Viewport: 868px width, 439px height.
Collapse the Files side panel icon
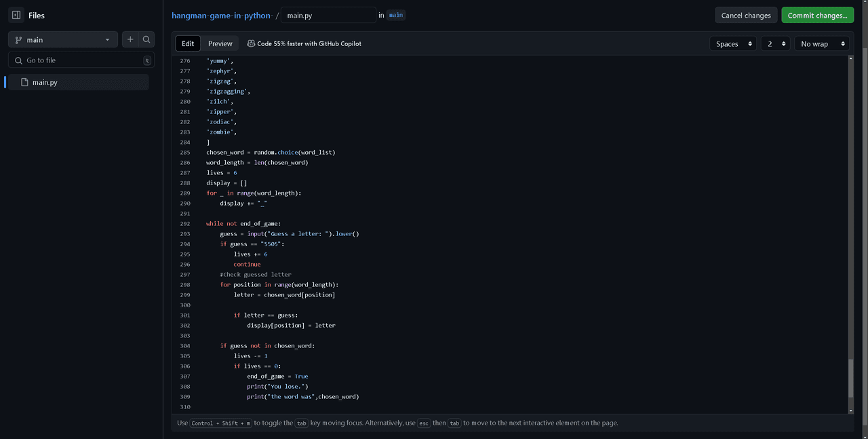(x=16, y=15)
